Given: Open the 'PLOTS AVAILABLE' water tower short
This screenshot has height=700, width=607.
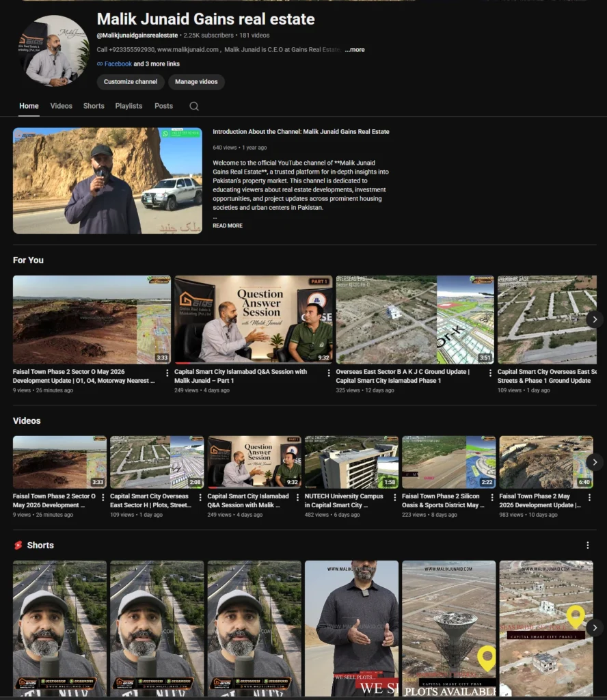Looking at the screenshot, I should click(x=449, y=628).
